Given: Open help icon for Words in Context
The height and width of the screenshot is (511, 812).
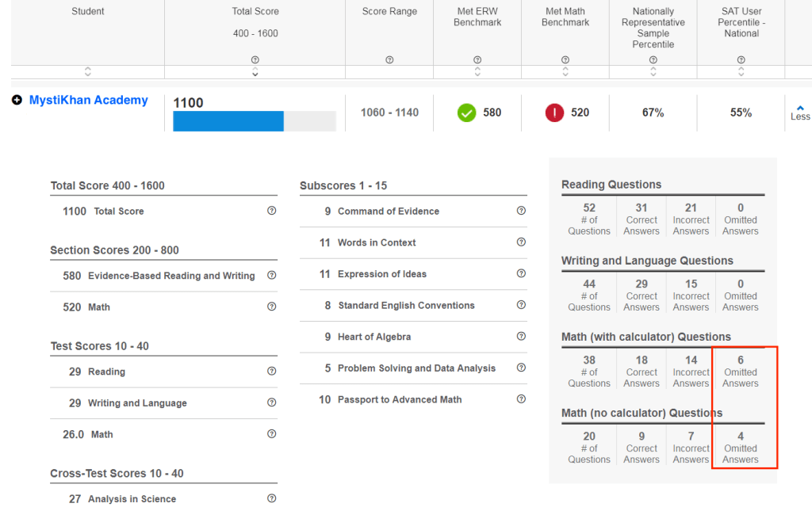Looking at the screenshot, I should 521,242.
